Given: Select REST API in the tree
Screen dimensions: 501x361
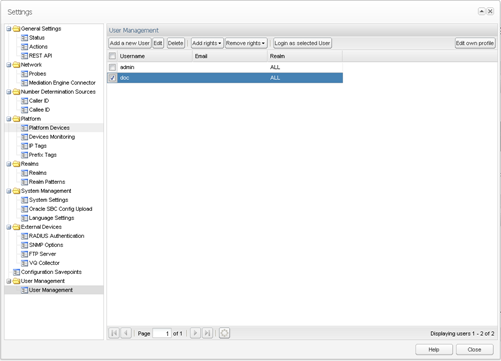Looking at the screenshot, I should (x=40, y=56).
